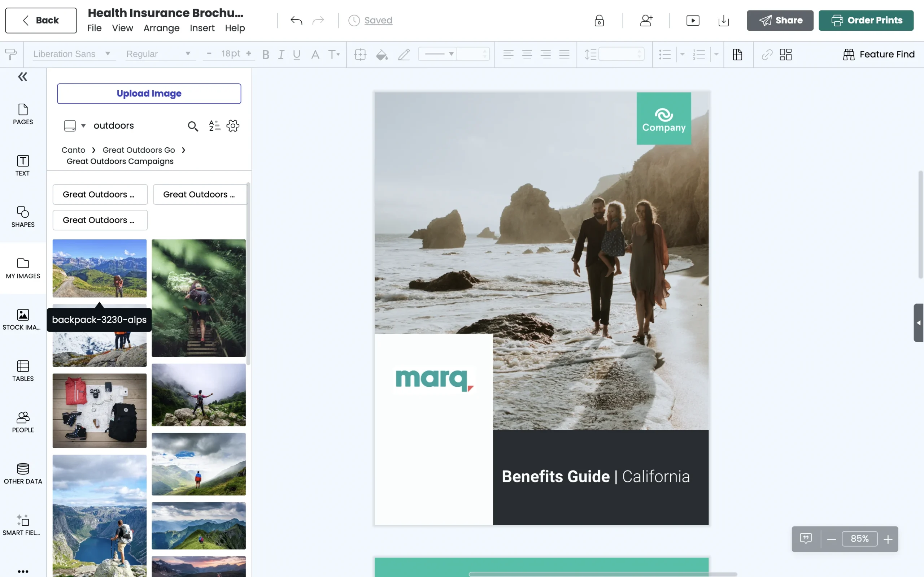
Task: Open the Tables panel
Action: tap(22, 370)
